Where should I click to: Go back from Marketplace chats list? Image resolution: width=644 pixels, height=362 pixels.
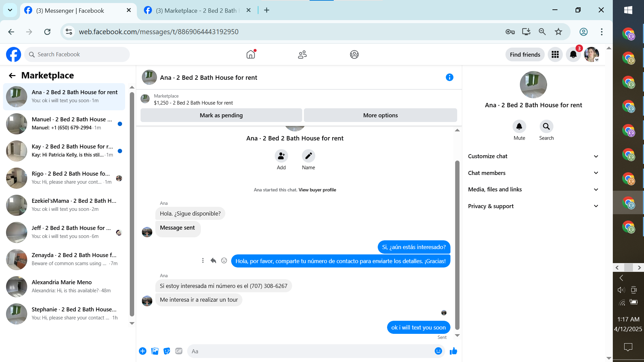pyautogui.click(x=12, y=75)
